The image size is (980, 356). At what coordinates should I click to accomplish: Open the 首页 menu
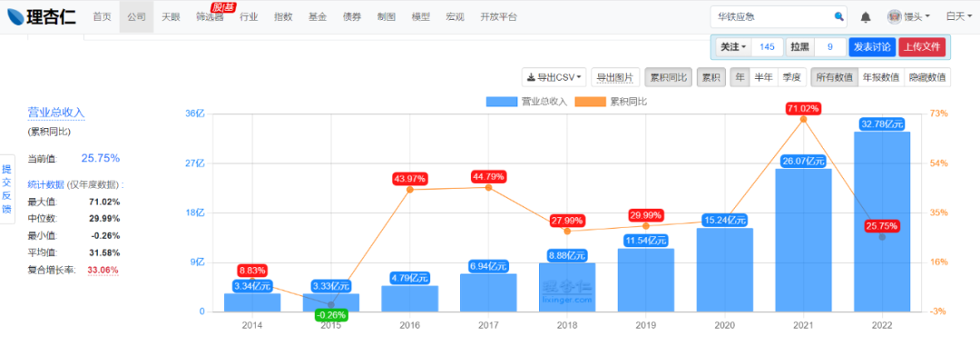102,17
